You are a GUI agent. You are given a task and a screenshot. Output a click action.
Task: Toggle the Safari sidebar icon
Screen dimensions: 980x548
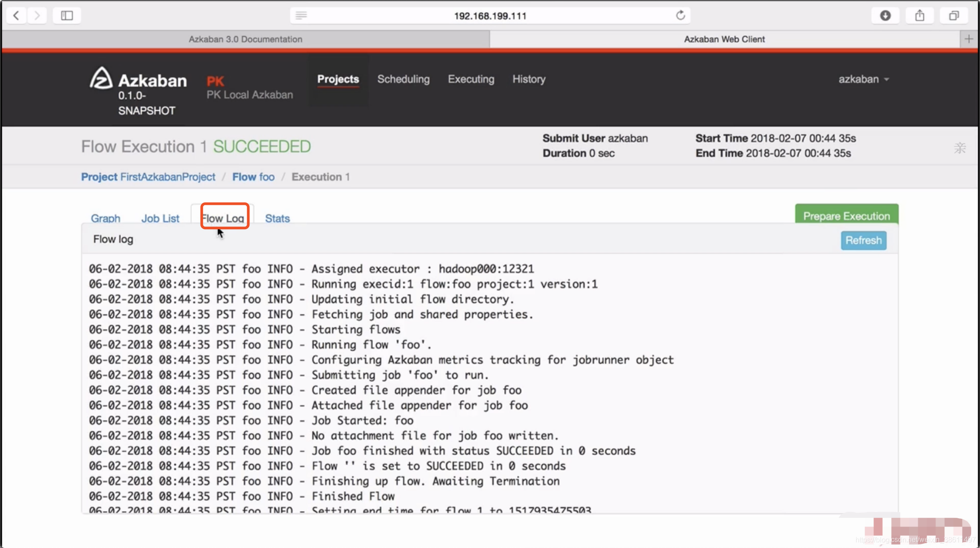click(x=67, y=16)
